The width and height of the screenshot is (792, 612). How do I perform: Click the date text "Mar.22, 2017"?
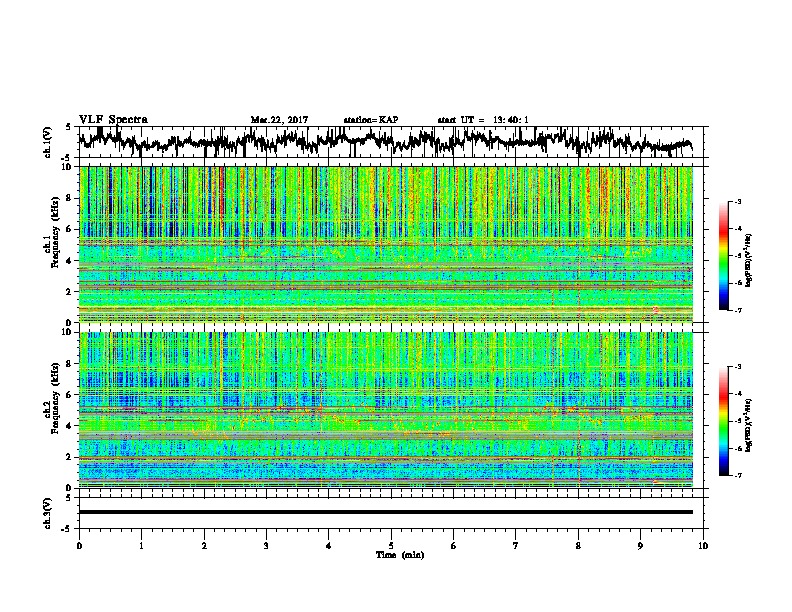pos(279,120)
